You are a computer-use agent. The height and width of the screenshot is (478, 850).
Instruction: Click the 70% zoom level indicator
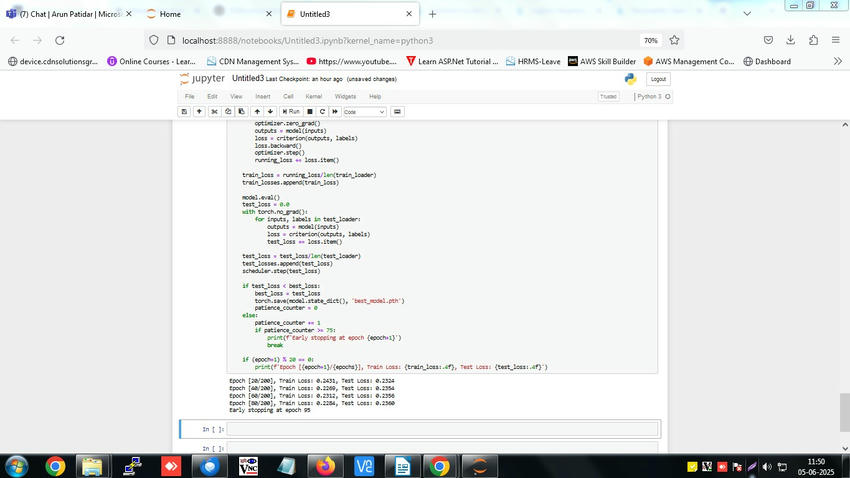coord(651,41)
